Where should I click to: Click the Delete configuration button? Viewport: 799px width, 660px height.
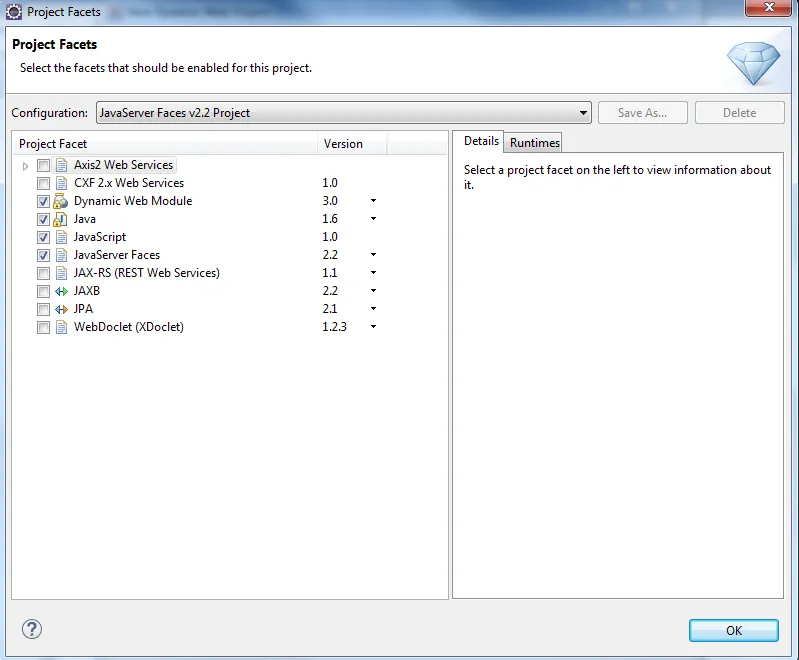click(739, 113)
